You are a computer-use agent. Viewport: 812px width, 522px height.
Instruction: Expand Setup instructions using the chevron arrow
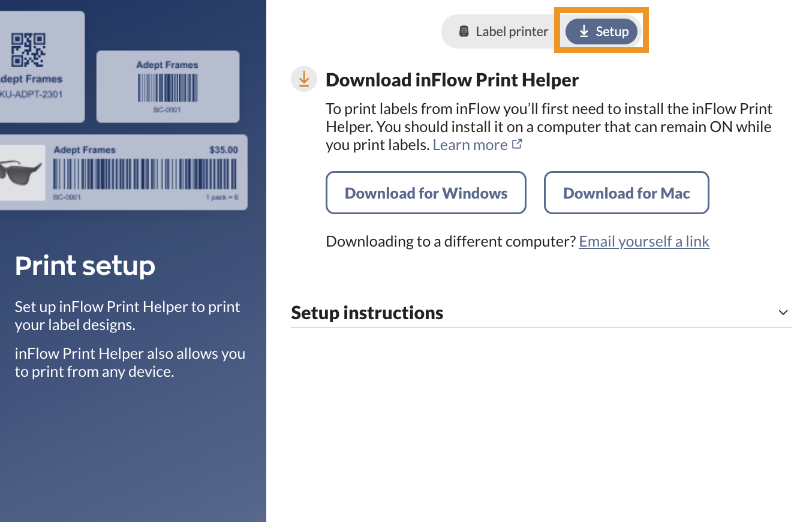click(x=783, y=313)
